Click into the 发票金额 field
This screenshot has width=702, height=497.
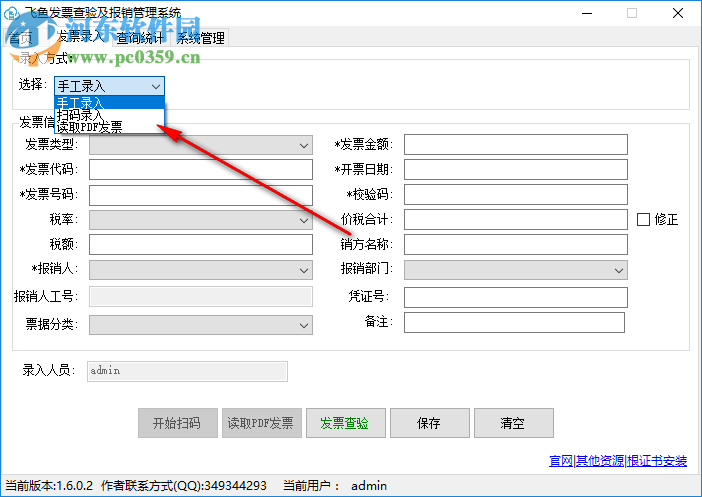click(x=516, y=145)
